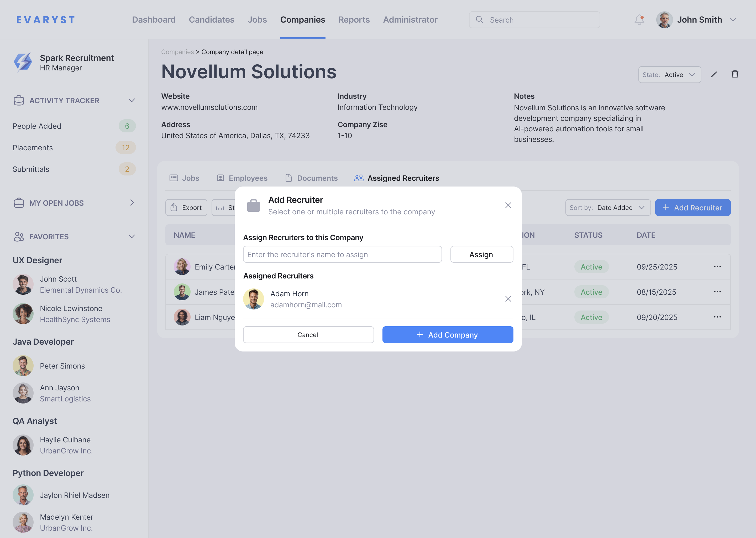Image resolution: width=756 pixels, height=538 pixels.
Task: Click the search magnifier icon
Action: coord(479,19)
